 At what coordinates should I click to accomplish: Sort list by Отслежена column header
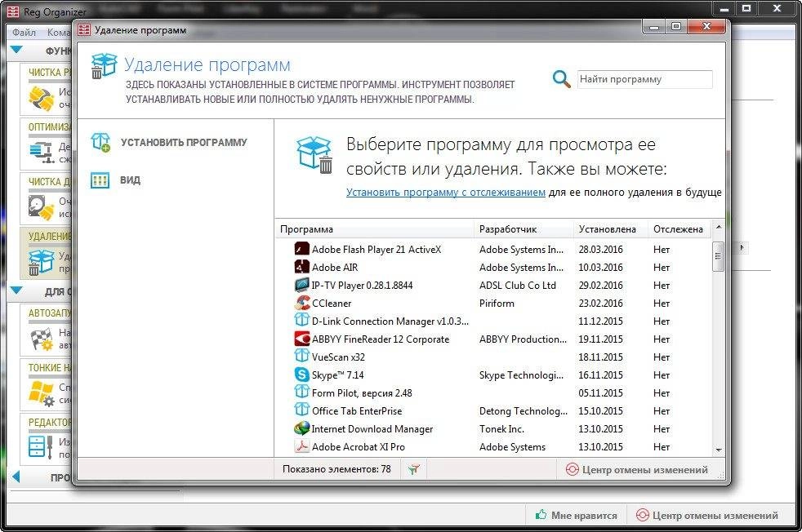point(679,229)
